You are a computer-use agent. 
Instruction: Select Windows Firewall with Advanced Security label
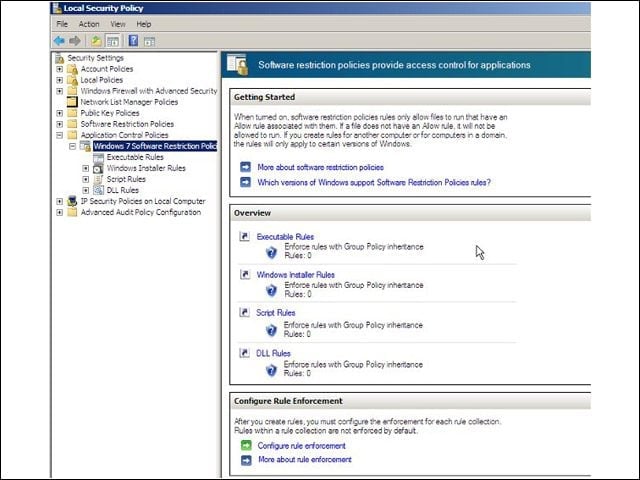(149, 91)
